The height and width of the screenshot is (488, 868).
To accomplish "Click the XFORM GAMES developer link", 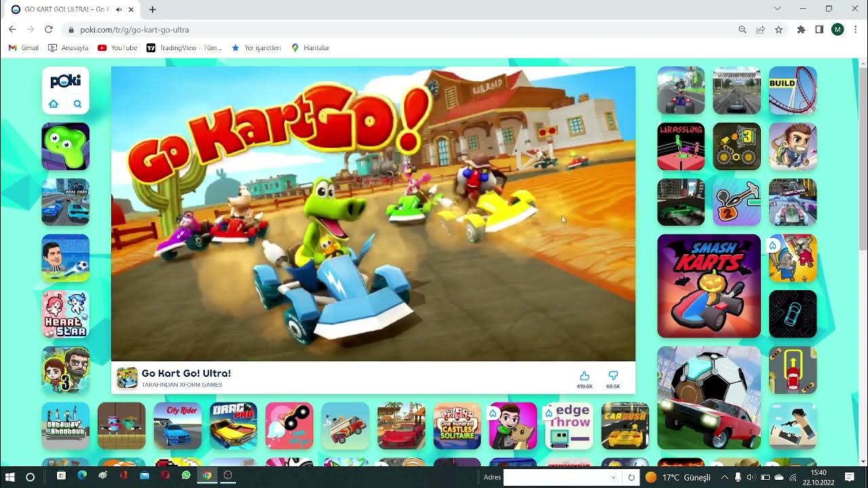I will tap(182, 385).
